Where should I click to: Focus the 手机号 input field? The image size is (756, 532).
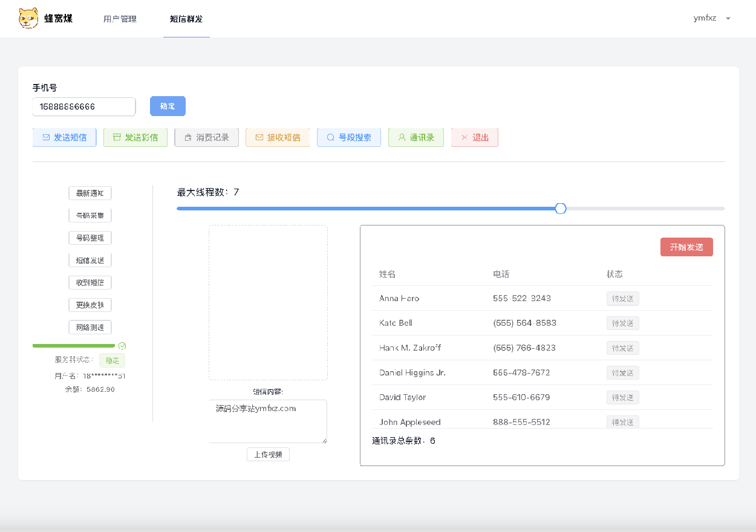pyautogui.click(x=83, y=107)
